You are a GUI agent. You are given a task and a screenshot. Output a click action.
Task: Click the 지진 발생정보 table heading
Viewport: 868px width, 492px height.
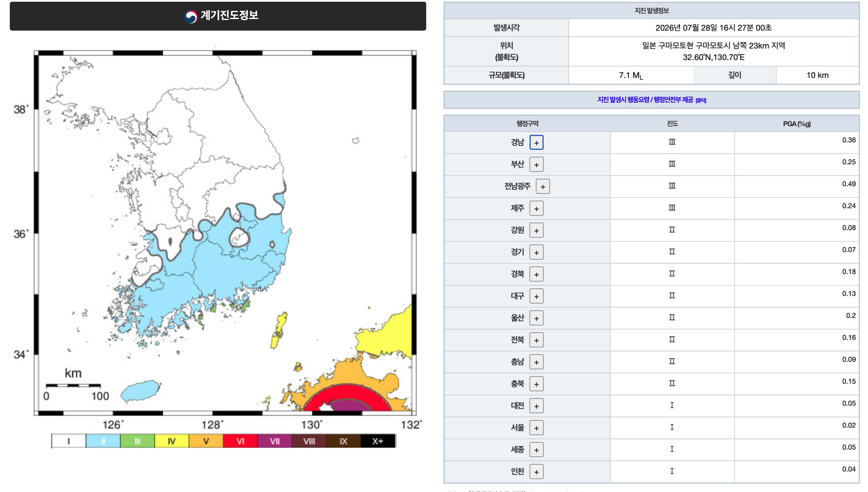point(651,10)
